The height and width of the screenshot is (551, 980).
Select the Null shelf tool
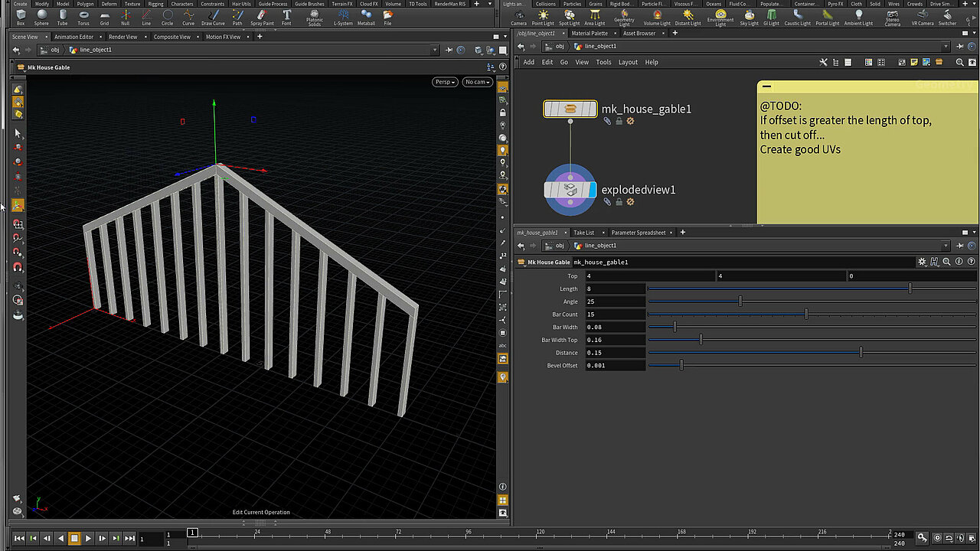(x=125, y=17)
